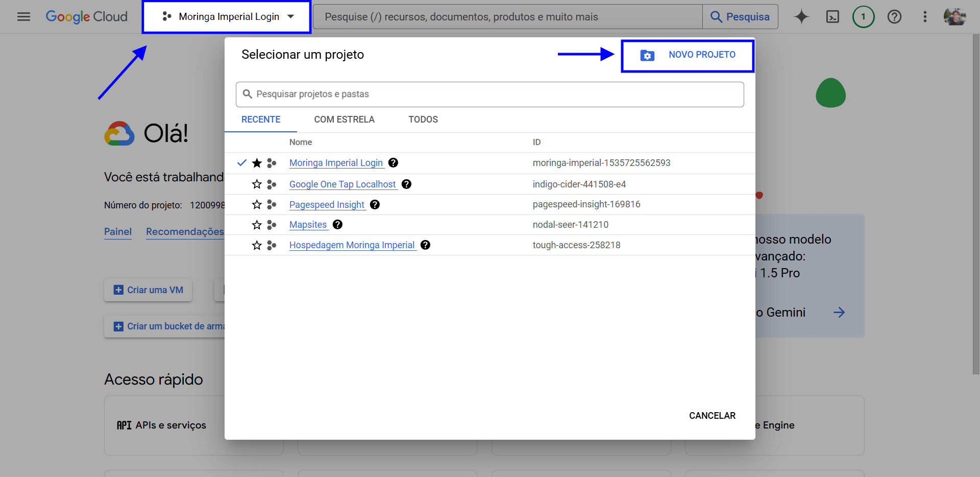
Task: Star the Pagespeed Insight project
Action: click(x=257, y=205)
